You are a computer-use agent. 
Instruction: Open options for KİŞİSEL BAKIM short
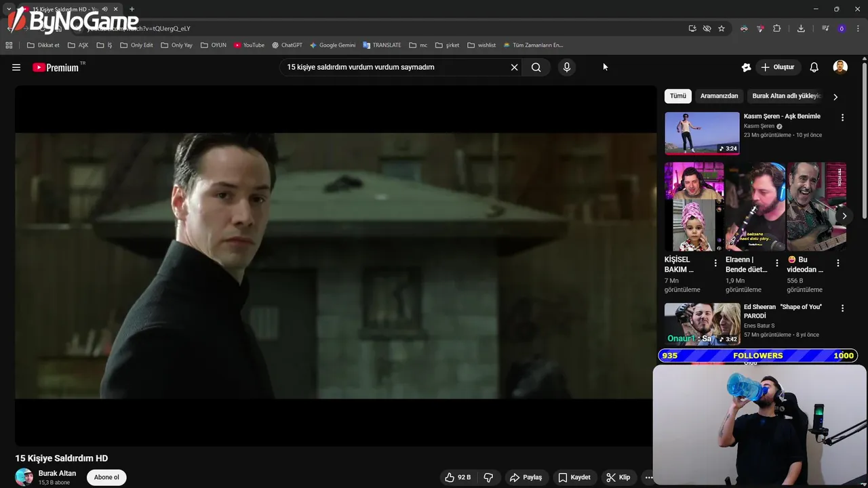[715, 263]
